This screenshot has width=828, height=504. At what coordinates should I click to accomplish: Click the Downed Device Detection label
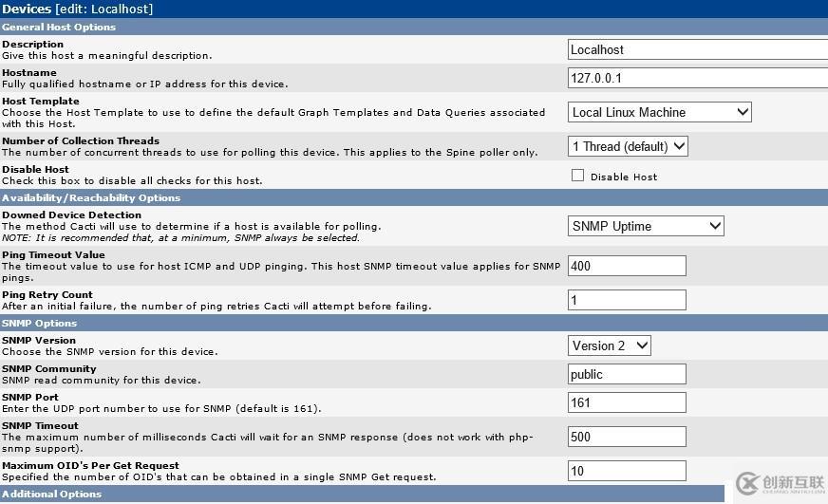point(72,215)
